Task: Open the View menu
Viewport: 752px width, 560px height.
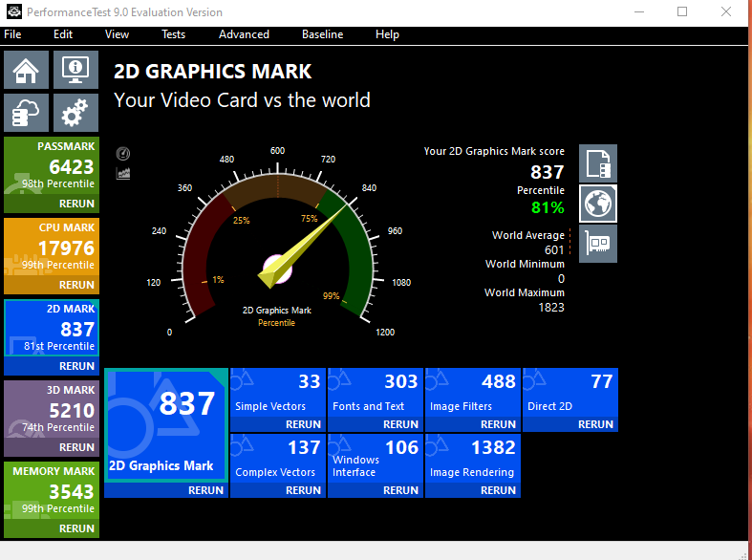Action: click(117, 34)
